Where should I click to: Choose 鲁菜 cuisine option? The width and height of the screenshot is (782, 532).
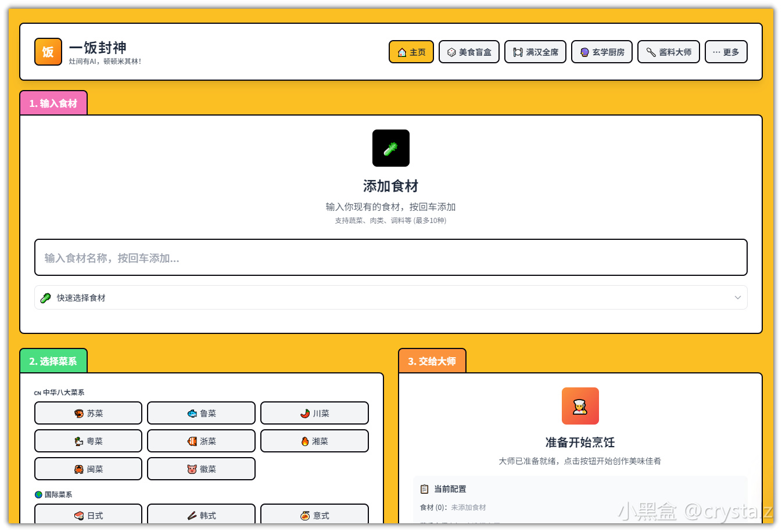pyautogui.click(x=201, y=413)
